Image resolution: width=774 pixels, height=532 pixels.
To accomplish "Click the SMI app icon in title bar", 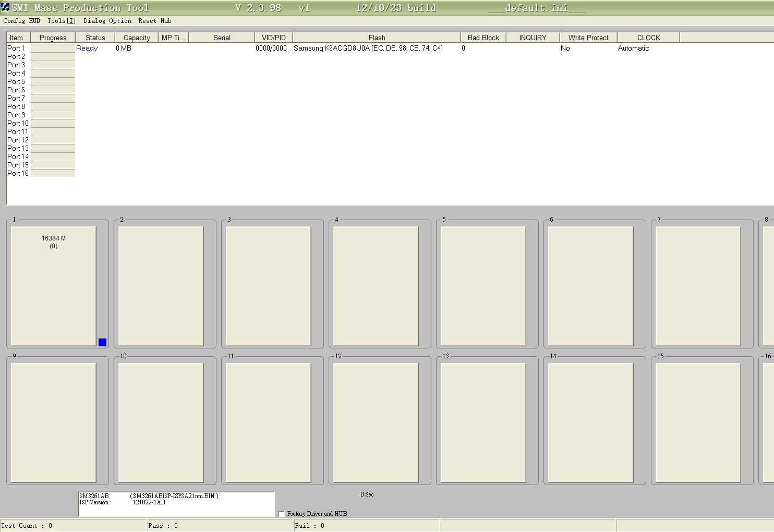I will point(5,7).
